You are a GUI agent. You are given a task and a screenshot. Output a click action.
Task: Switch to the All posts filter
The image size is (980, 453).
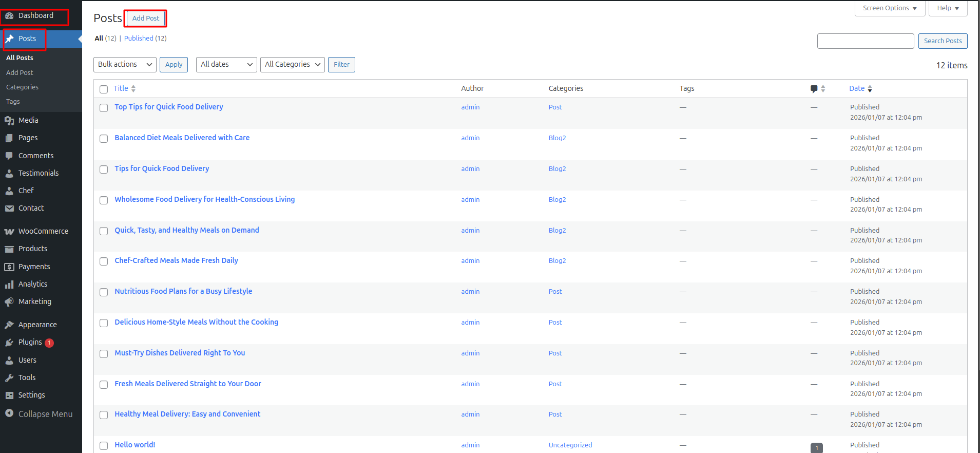point(99,39)
